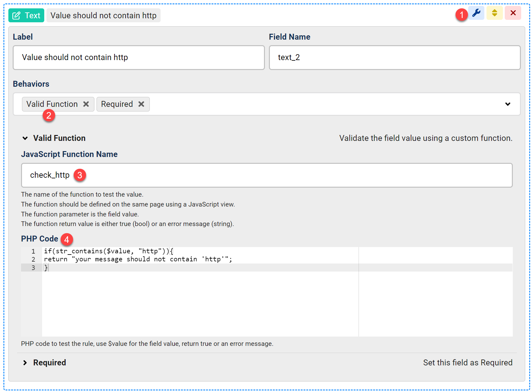532x392 pixels.
Task: Click line number 1 in the code gutter
Action: click(33, 251)
